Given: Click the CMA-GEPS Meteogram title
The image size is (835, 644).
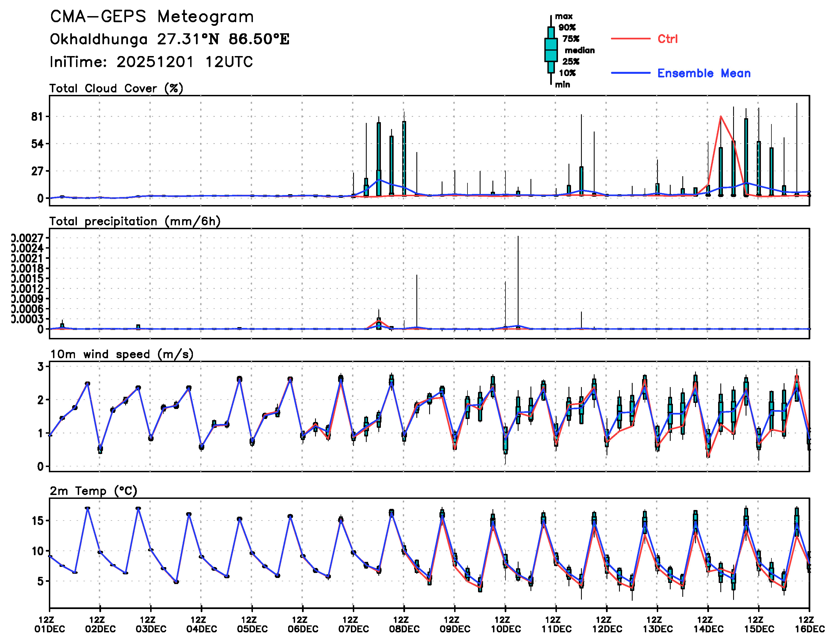Looking at the screenshot, I should [152, 17].
